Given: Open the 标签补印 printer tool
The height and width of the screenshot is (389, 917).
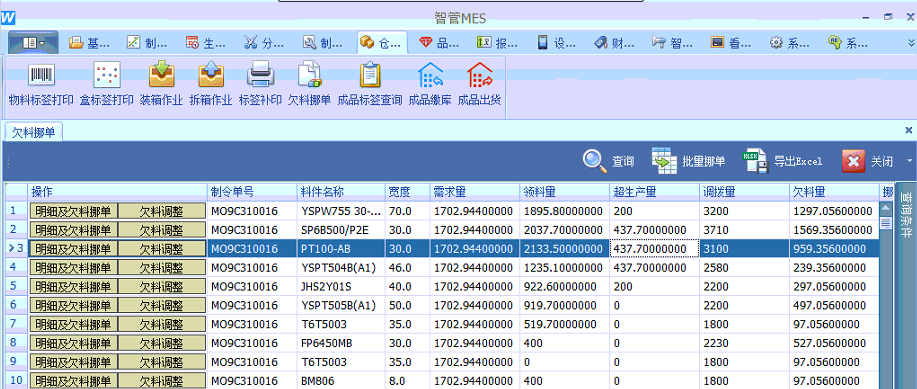Looking at the screenshot, I should click(260, 85).
